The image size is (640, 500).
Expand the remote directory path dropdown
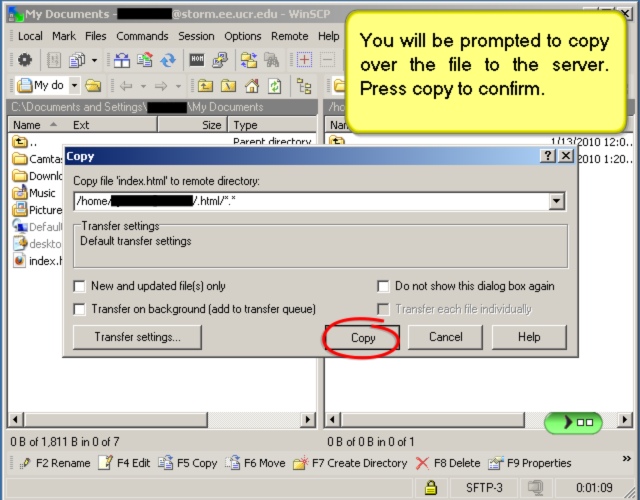pyautogui.click(x=557, y=201)
